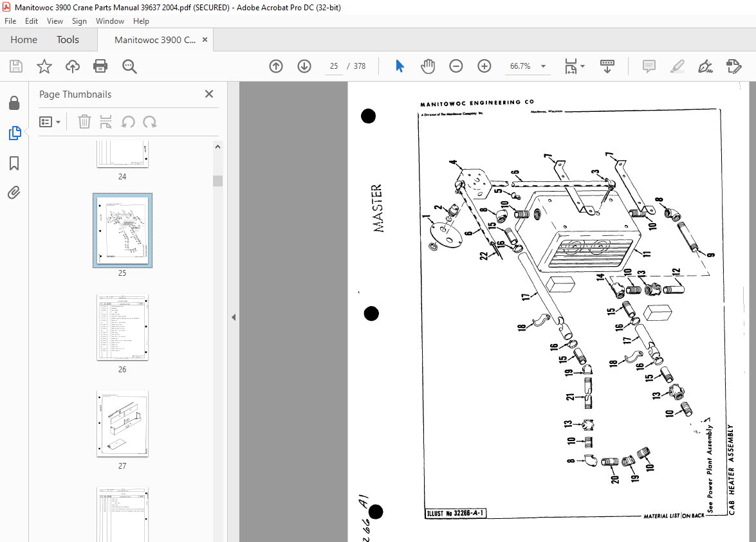Close the Page Thumbnails panel

coord(208,94)
